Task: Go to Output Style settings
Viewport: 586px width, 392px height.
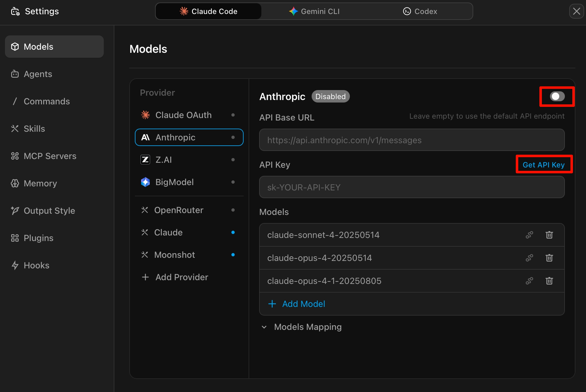Action: pos(49,211)
